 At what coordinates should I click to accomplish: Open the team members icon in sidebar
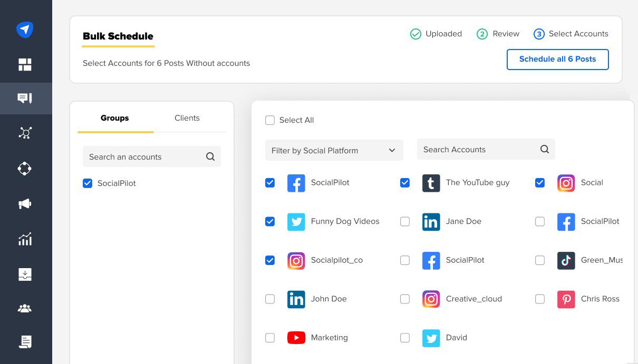click(25, 309)
